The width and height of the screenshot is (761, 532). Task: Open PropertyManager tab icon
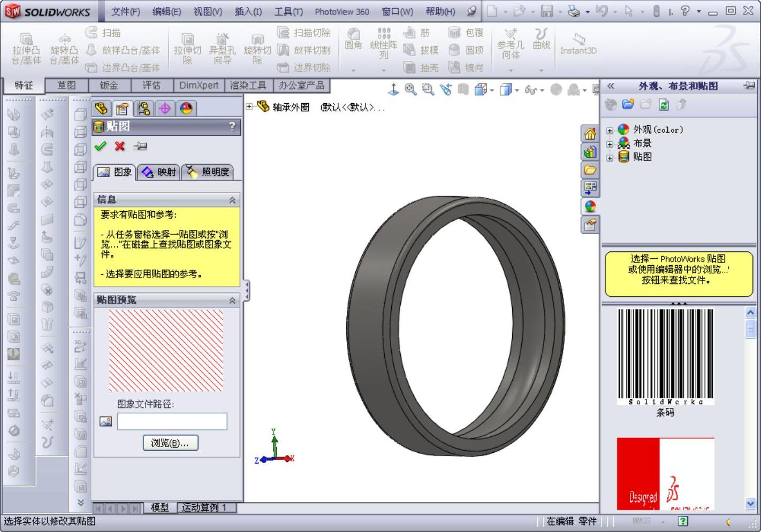tap(122, 109)
